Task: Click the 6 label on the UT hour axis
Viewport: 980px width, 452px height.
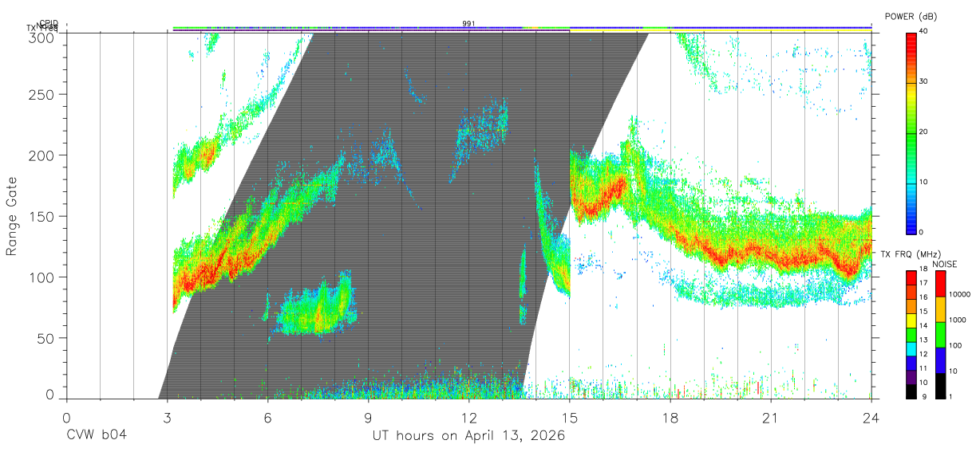Action: (x=267, y=417)
